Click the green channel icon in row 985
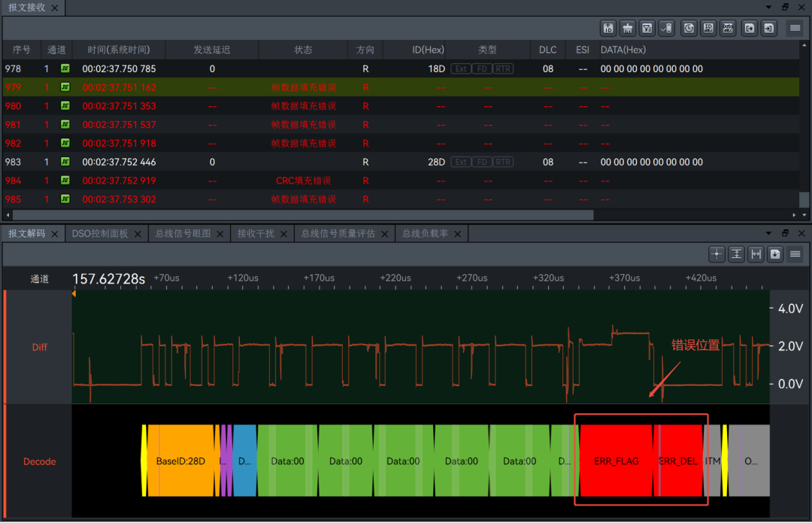This screenshot has width=812, height=523. (x=65, y=199)
